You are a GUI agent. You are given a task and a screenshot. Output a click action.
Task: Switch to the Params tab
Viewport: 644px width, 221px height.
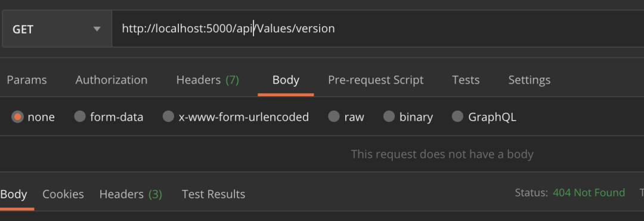pos(27,80)
